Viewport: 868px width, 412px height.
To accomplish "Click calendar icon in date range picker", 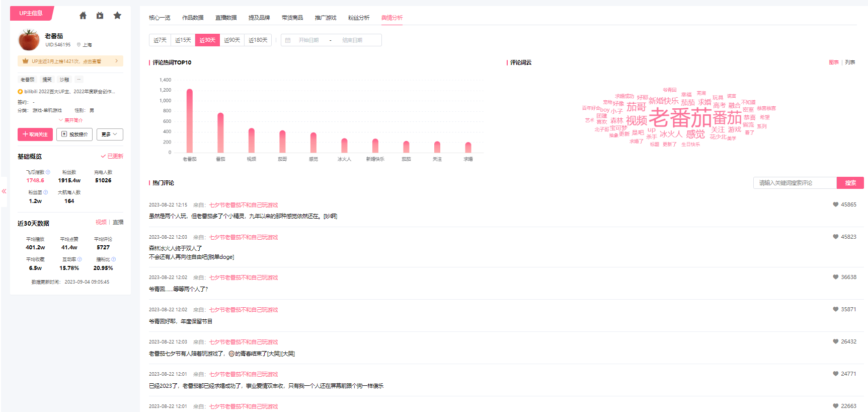I will coord(288,40).
